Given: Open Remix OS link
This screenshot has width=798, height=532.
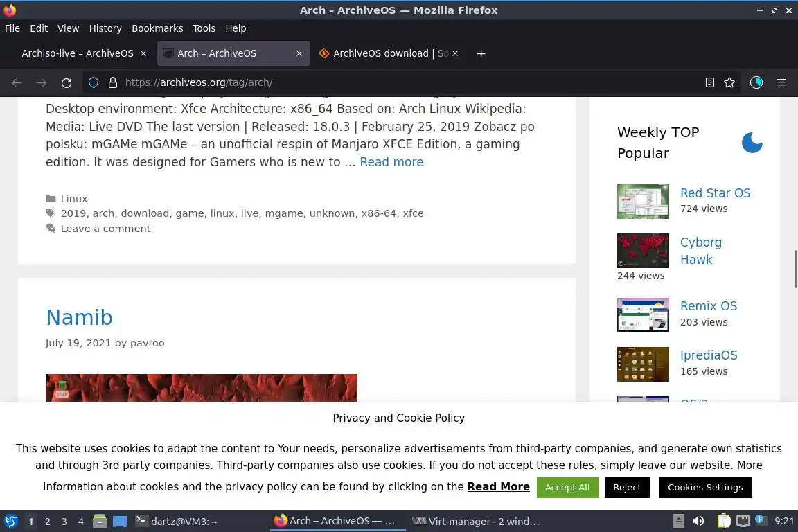Looking at the screenshot, I should (x=709, y=306).
